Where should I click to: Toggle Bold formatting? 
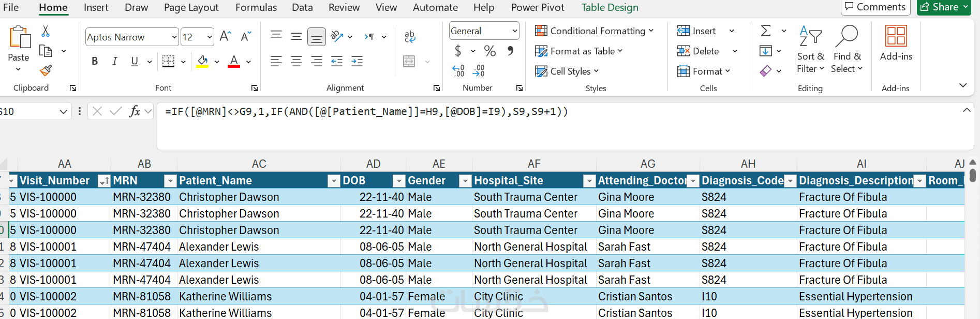[x=95, y=61]
